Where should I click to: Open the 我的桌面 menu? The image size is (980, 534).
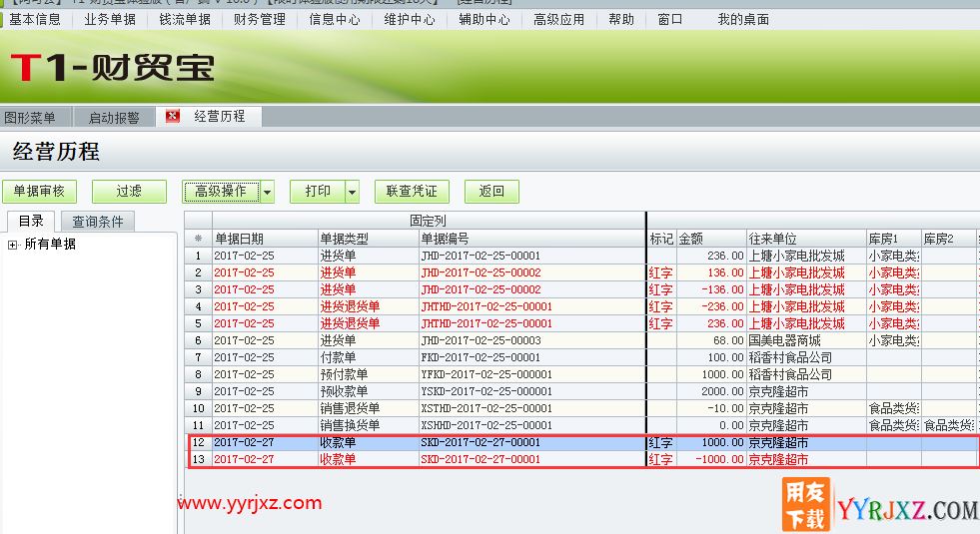coord(744,19)
